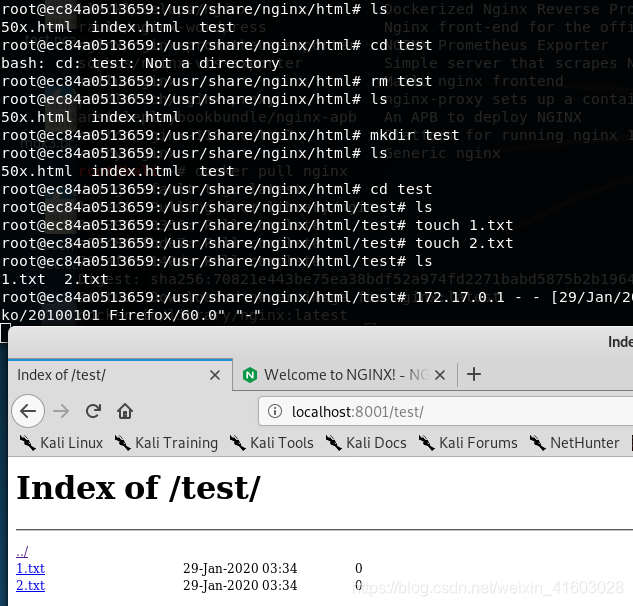Open Kali Forums bookmark

[x=468, y=443]
